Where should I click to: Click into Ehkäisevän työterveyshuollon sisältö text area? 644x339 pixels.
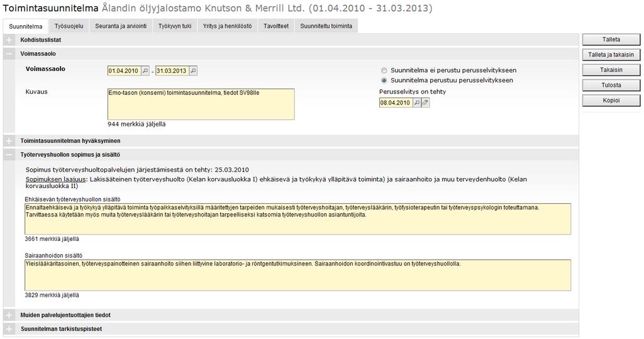(297, 219)
